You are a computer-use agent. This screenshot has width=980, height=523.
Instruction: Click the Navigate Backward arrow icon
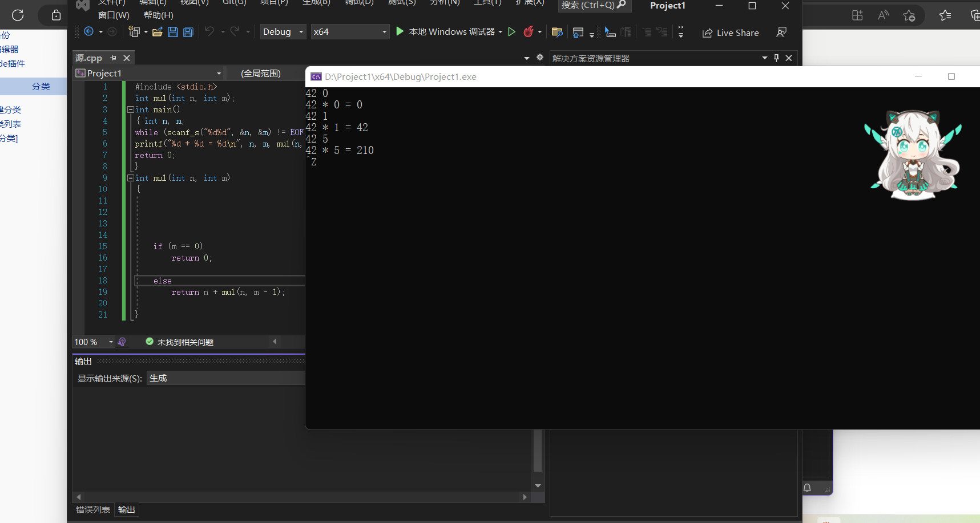click(88, 32)
